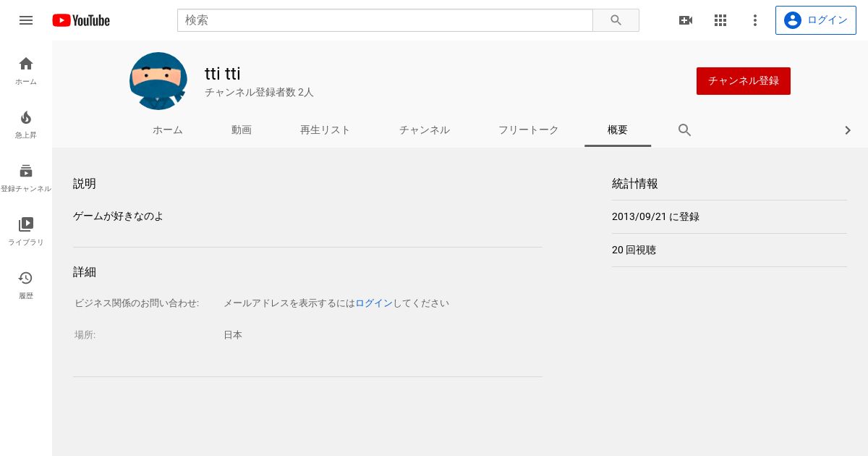Click the 説明 heading

click(x=85, y=184)
